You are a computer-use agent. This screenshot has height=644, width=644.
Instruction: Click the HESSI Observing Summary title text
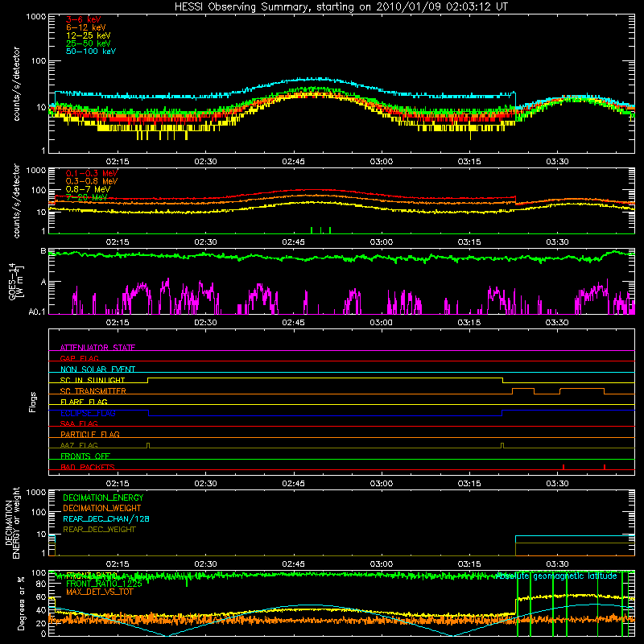341,6
